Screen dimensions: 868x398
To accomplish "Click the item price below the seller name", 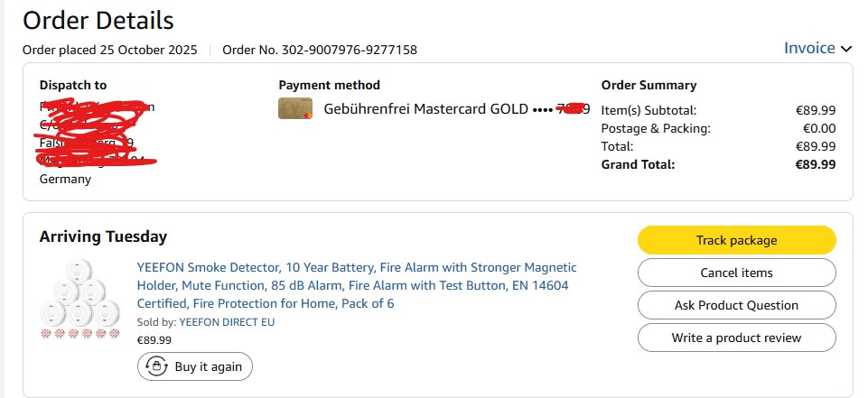I will pyautogui.click(x=154, y=340).
